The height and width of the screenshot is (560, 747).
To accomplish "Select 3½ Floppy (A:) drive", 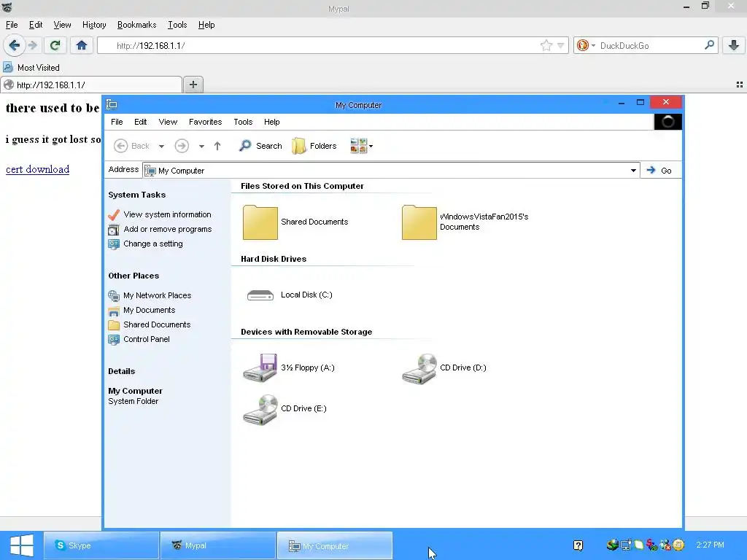I will (x=289, y=367).
